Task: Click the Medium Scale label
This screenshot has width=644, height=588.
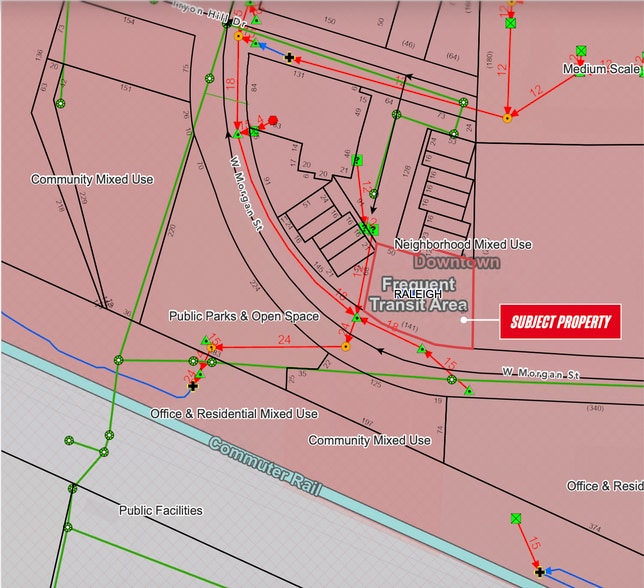Action: click(601, 69)
